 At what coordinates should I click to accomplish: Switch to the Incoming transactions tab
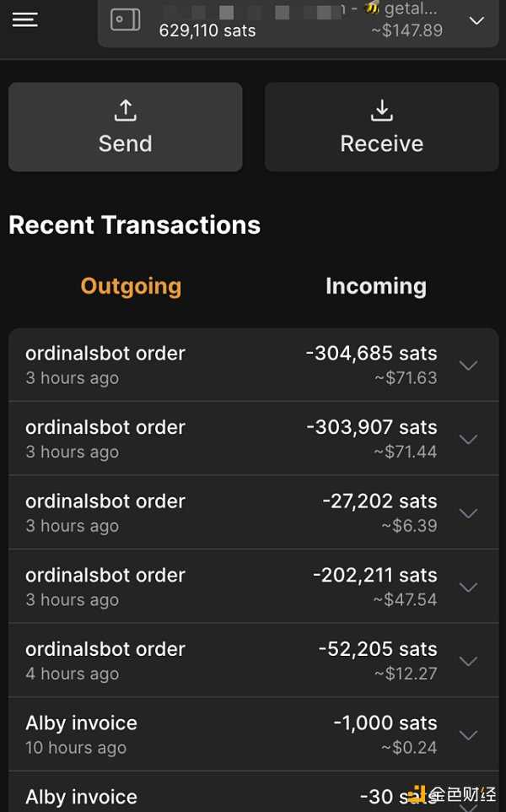tap(375, 286)
